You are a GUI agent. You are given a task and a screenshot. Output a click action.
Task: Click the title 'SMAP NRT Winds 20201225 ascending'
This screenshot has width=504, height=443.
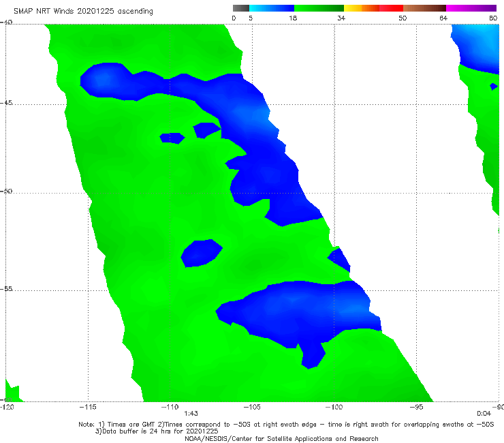83,11
